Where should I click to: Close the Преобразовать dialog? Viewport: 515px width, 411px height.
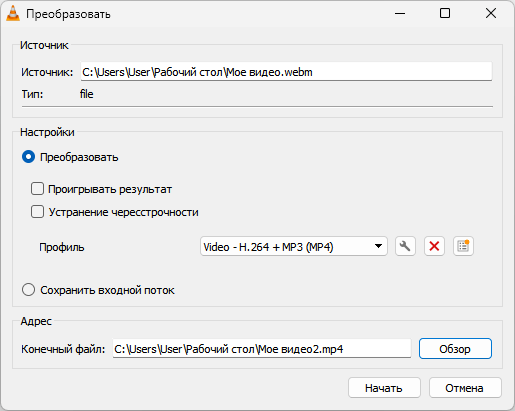[491, 14]
